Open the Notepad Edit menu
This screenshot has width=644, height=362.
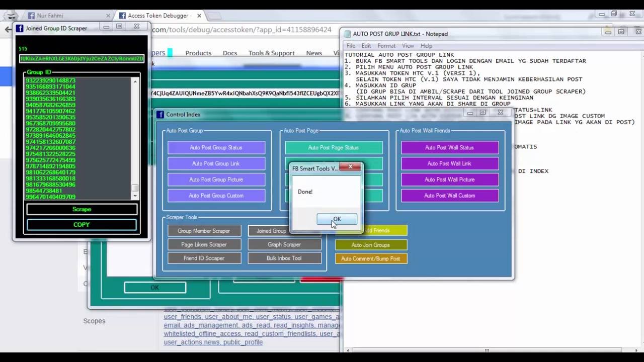[x=366, y=46]
